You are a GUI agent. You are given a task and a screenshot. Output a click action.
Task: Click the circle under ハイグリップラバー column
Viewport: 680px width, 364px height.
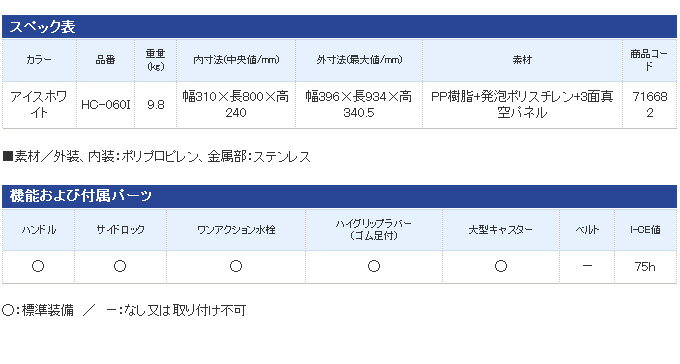click(374, 266)
